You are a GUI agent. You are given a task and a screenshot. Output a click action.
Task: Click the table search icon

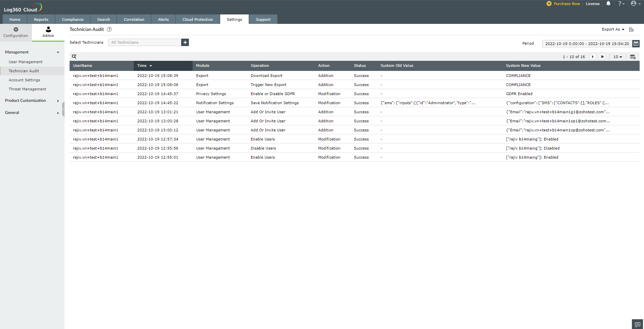coord(74,56)
